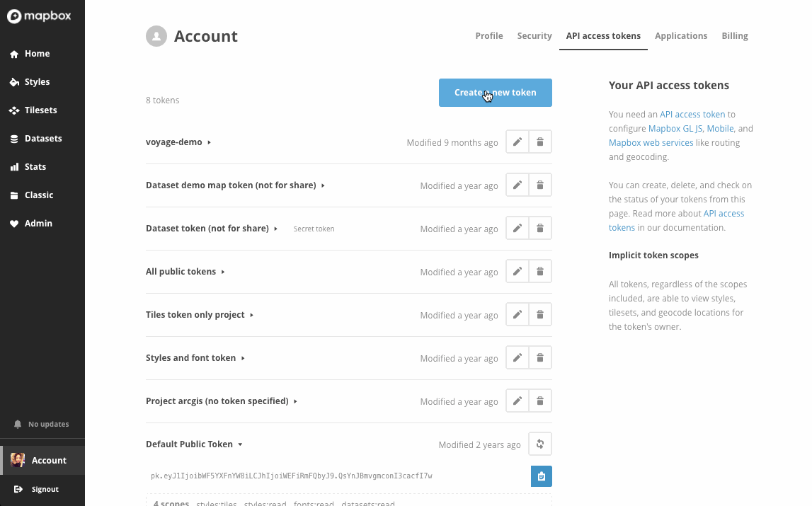The image size is (812, 506).
Task: Click Your API access tokens heading
Action: click(x=669, y=86)
